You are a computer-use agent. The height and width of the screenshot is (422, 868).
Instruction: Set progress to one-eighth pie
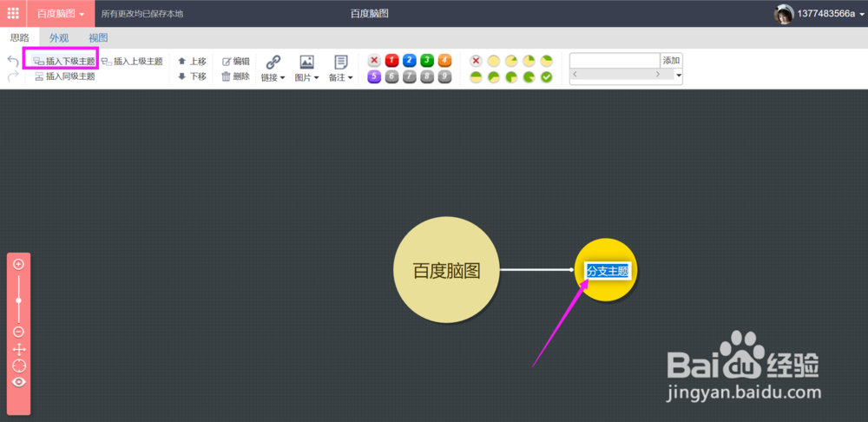[x=511, y=61]
